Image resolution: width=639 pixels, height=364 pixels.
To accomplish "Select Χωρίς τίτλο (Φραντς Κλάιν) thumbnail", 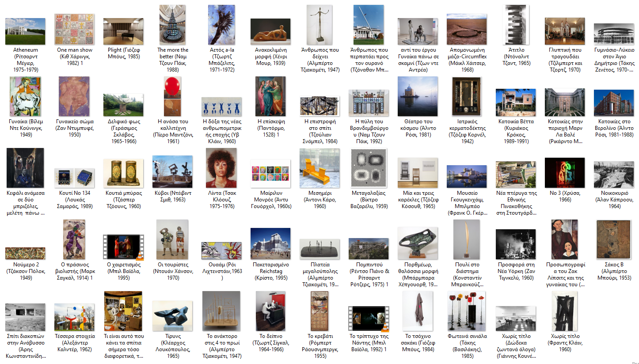I will [565, 311].
